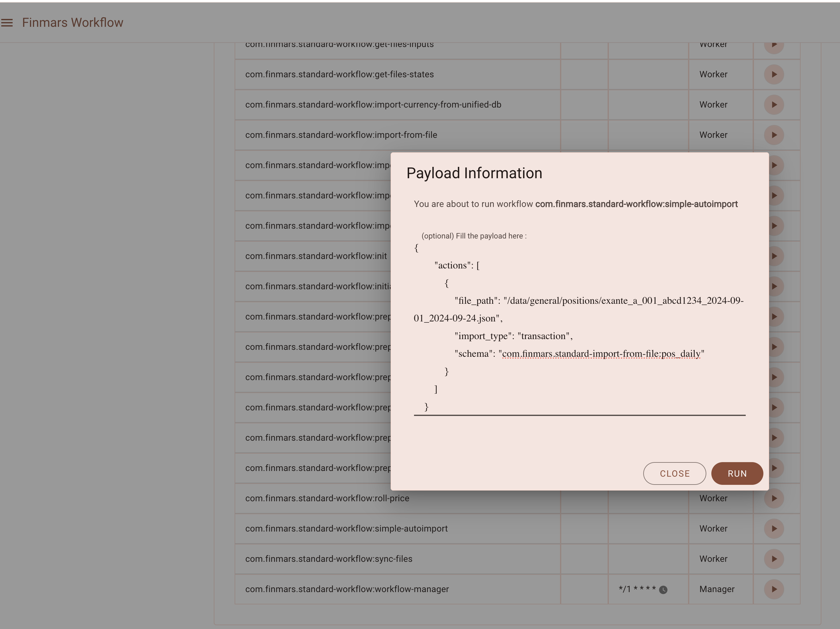Select the sync-files workflow name

coord(329,559)
